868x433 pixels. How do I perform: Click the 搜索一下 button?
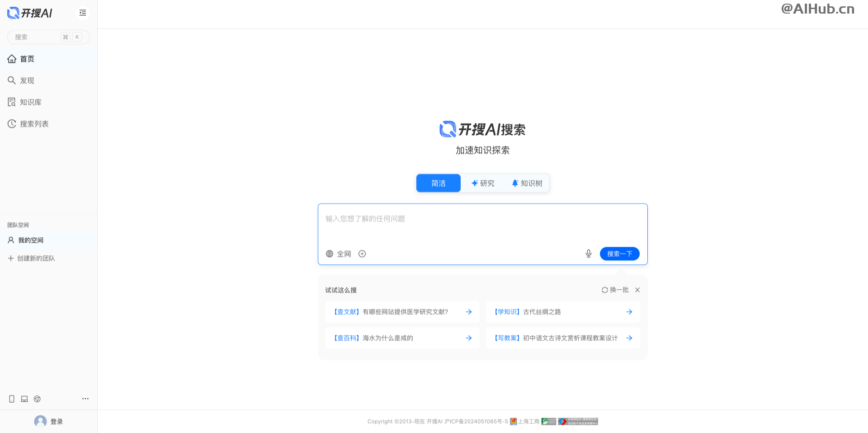pos(619,254)
